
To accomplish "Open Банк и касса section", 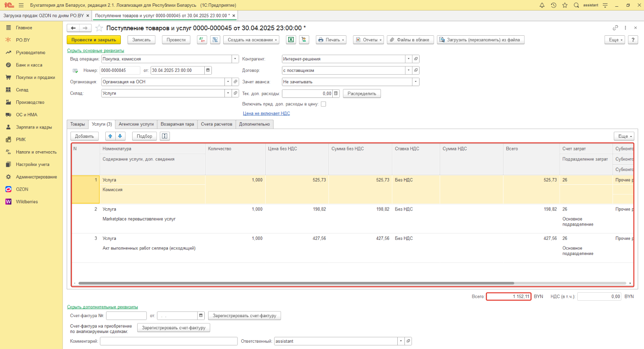I will tap(29, 65).
